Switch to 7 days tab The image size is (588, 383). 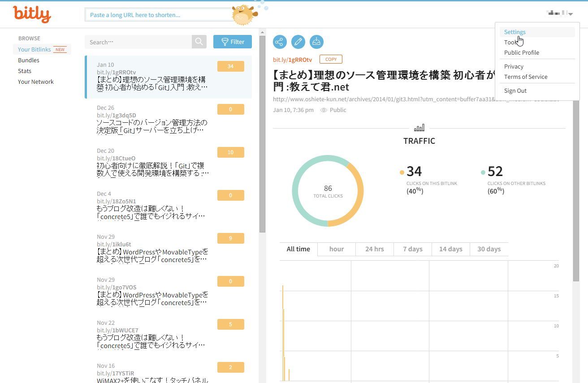(413, 249)
